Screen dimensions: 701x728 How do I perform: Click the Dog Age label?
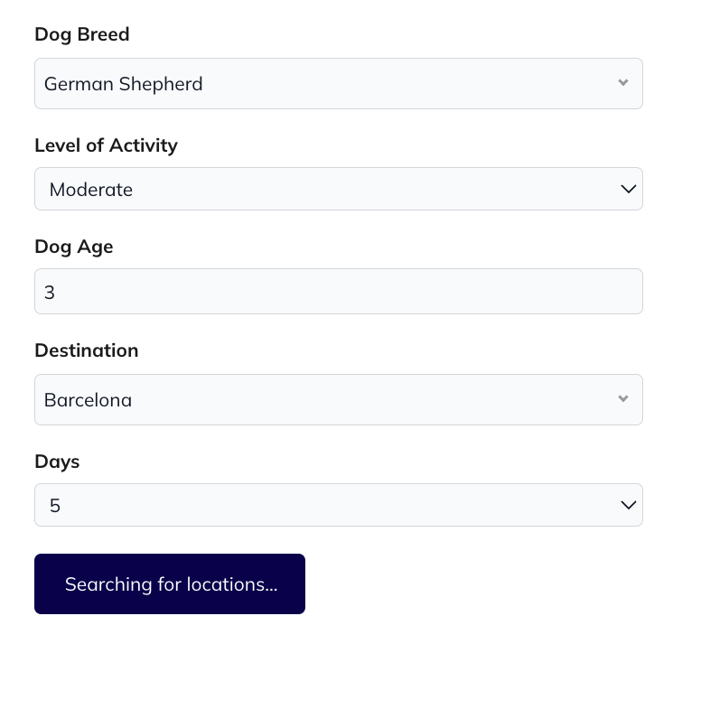(74, 247)
